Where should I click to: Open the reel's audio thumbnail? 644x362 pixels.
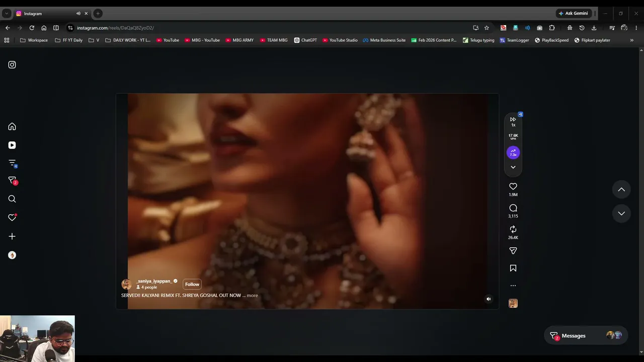point(513,304)
